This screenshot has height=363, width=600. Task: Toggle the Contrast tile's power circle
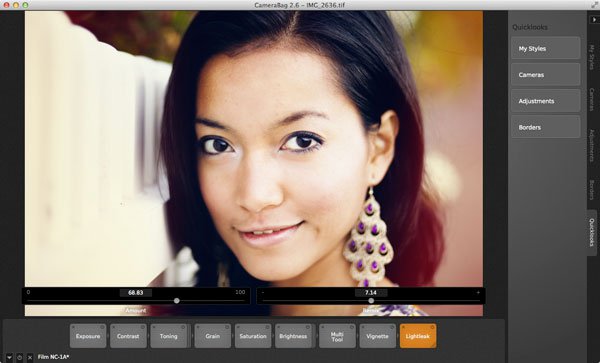pyautogui.click(x=143, y=327)
